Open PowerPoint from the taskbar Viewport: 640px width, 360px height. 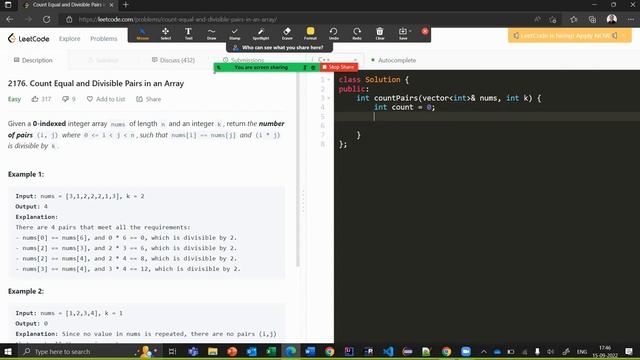point(232,351)
